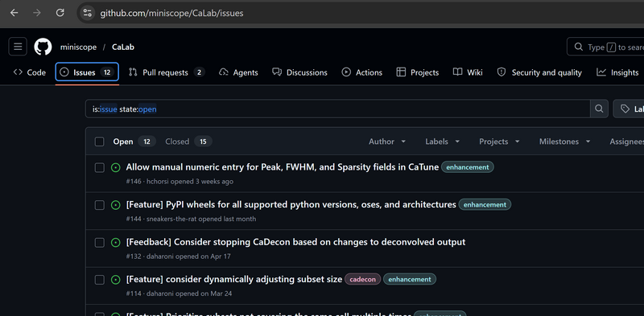Reload the page with the refresh icon
Image resolution: width=644 pixels, height=316 pixels.
(x=60, y=13)
